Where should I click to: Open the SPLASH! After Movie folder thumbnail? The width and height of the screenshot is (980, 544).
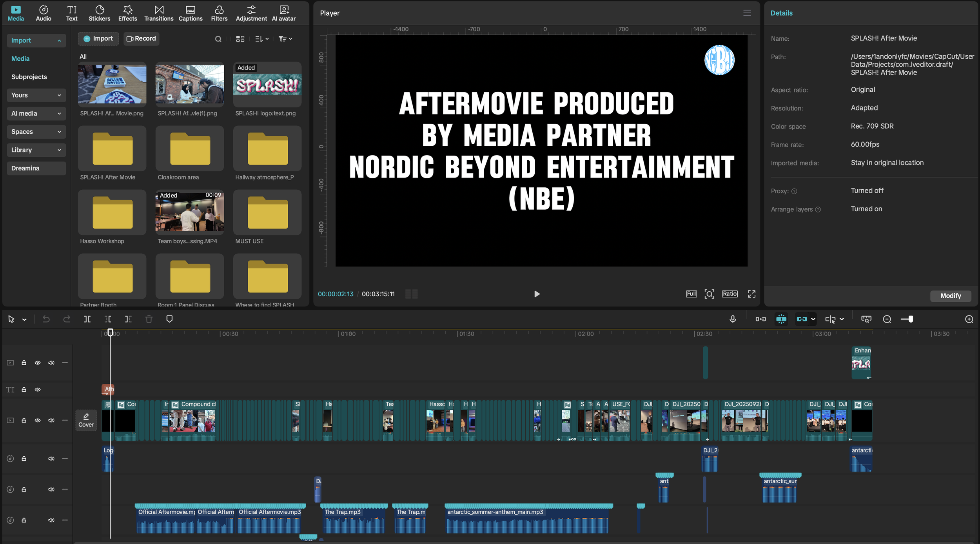(x=112, y=149)
